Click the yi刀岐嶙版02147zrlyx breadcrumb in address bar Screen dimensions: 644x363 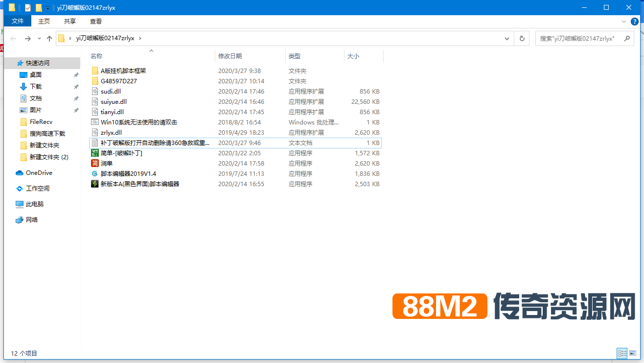pos(105,38)
